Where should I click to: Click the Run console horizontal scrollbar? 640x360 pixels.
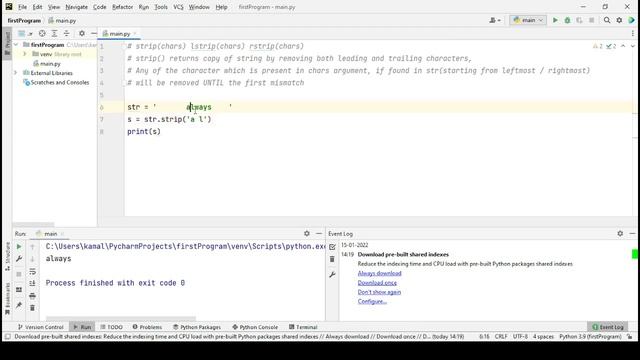point(121,318)
